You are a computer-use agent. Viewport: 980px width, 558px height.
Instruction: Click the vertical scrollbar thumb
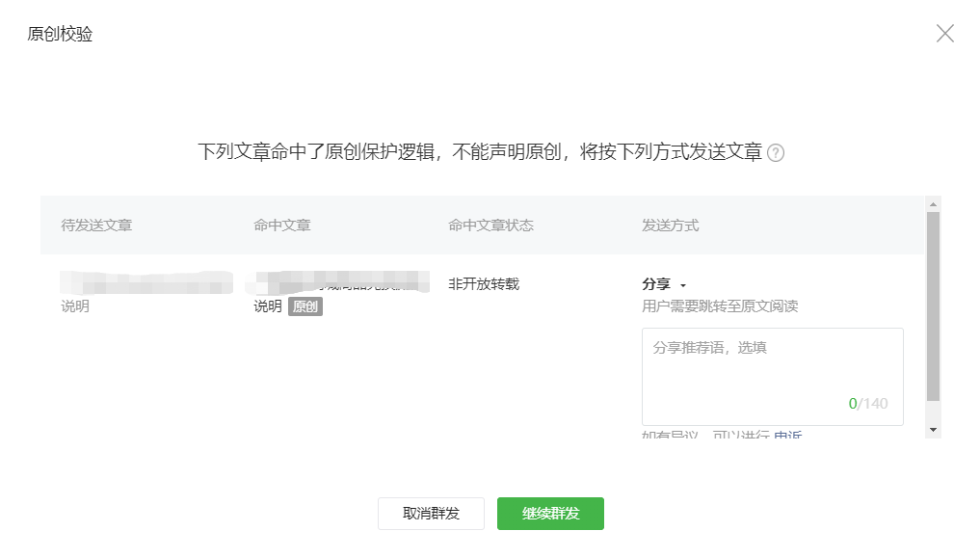click(x=932, y=306)
